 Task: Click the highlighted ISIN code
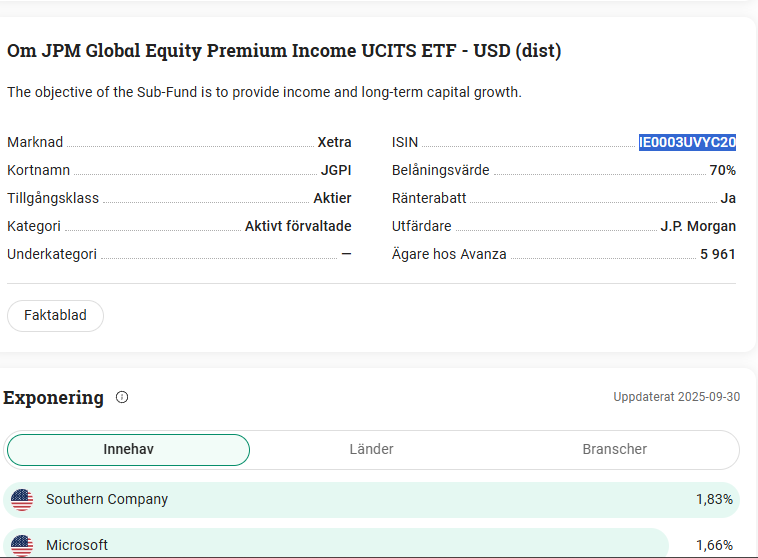pyautogui.click(x=687, y=142)
